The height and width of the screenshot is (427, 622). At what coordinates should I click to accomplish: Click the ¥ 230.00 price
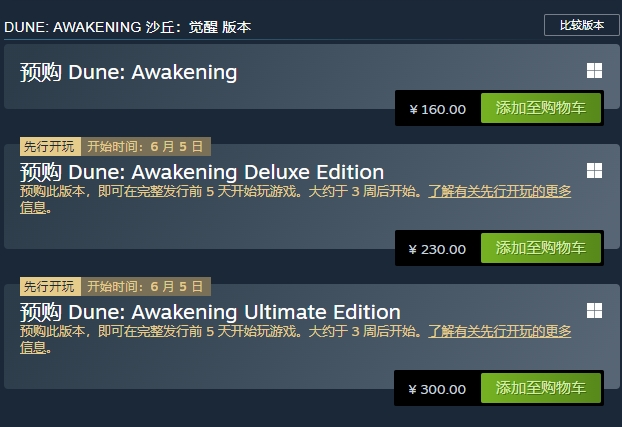[x=437, y=249]
